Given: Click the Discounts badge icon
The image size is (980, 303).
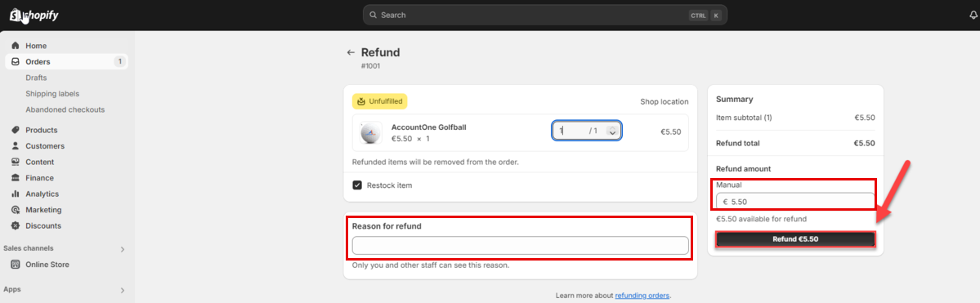Looking at the screenshot, I should coord(16,225).
